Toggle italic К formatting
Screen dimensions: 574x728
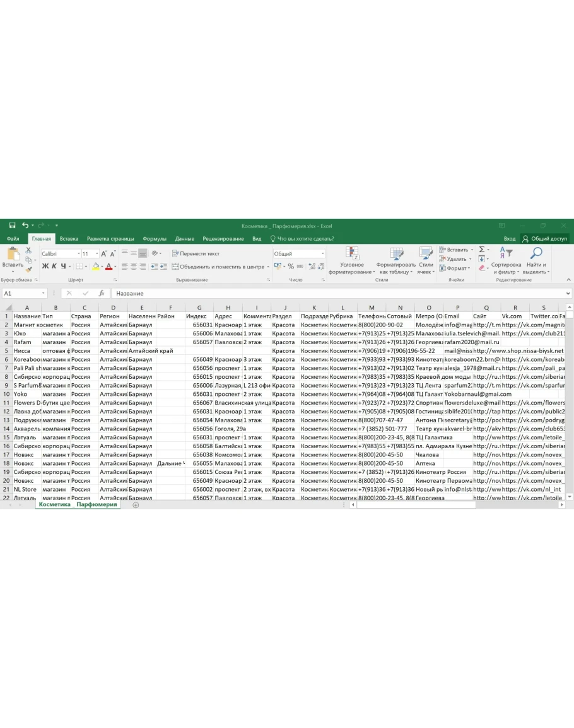coord(54,267)
